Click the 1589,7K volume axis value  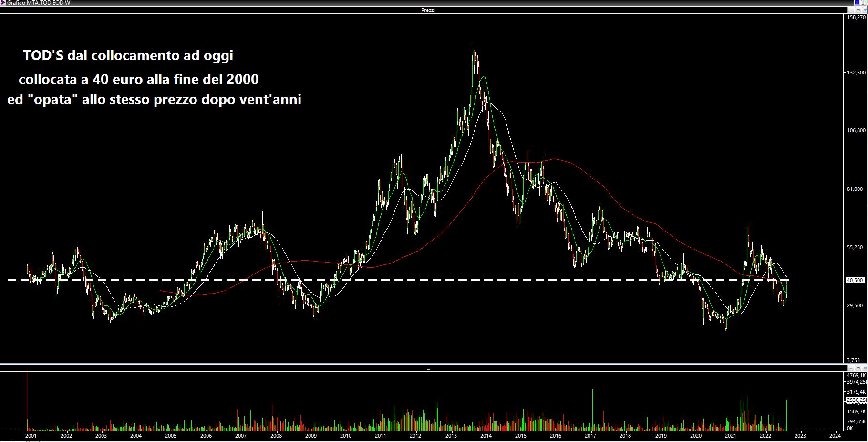(856, 411)
